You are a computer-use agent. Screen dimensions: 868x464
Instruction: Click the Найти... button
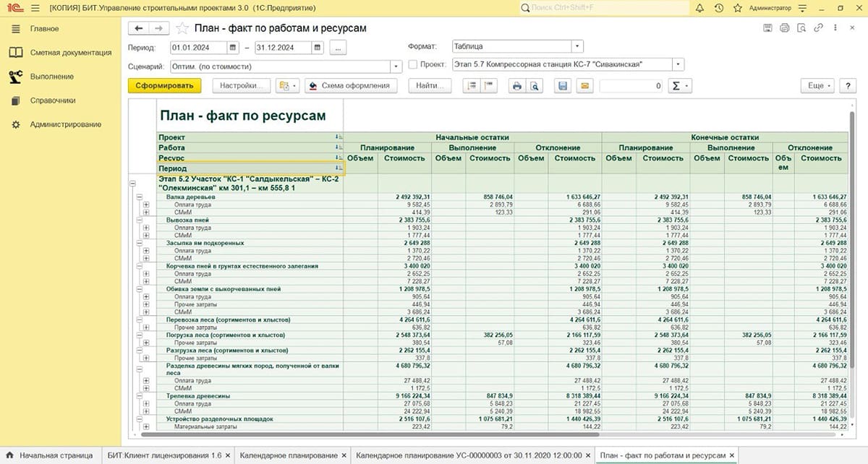tap(430, 85)
